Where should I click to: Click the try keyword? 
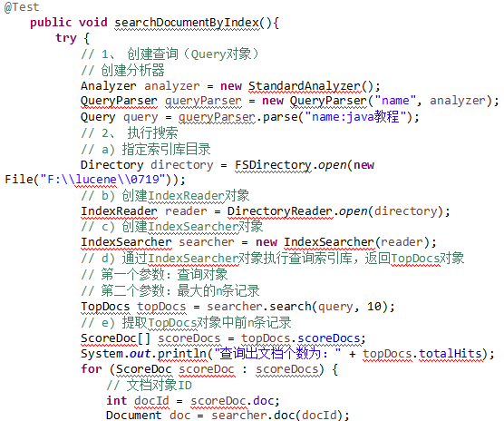click(66, 38)
